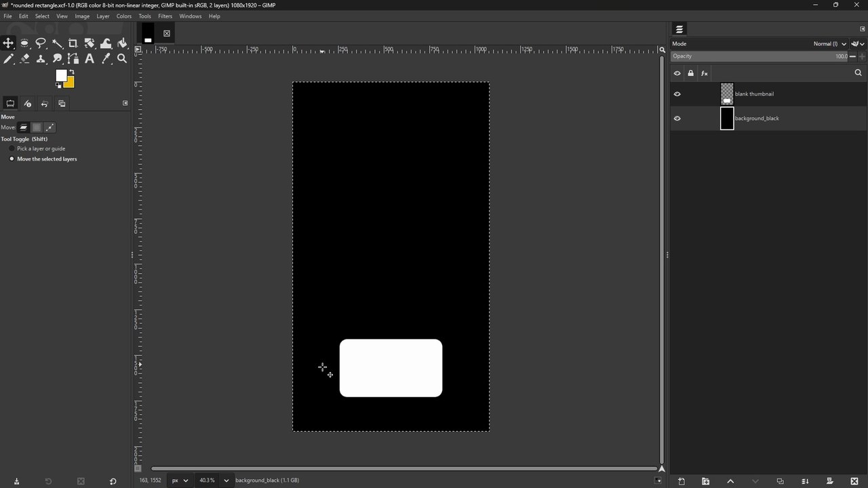Select the blank thumbnail layer name
Image resolution: width=868 pixels, height=488 pixels.
click(x=754, y=94)
